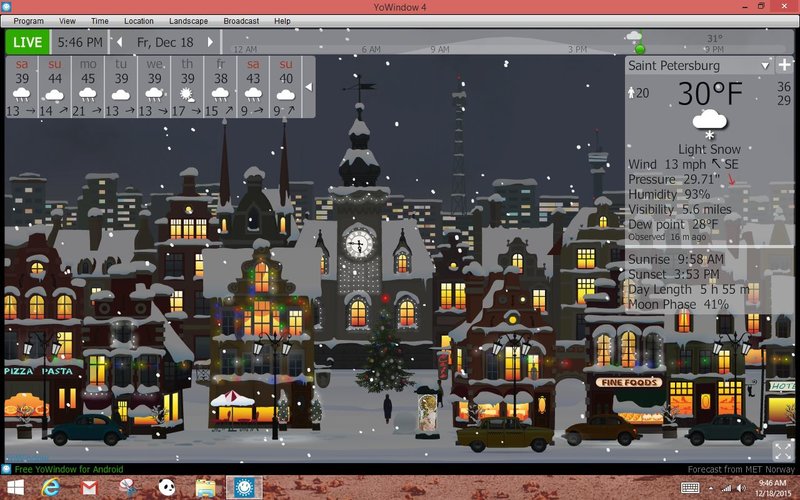Click the green time marker on timeline

[x=640, y=48]
